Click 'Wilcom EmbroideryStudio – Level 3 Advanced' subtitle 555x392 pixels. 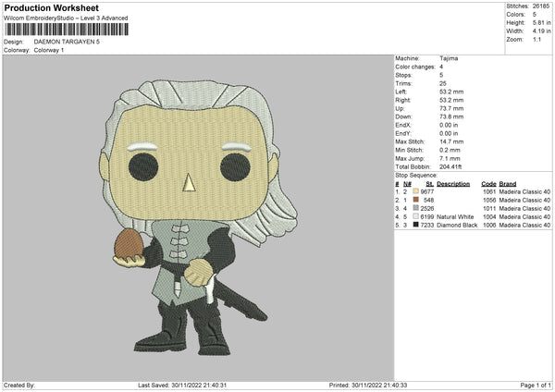[66, 18]
